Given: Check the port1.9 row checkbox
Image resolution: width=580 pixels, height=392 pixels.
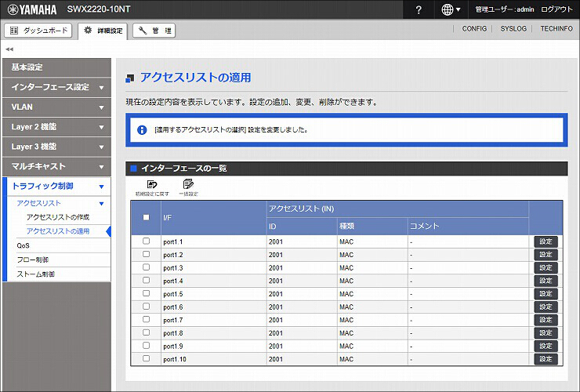Looking at the screenshot, I should (146, 346).
